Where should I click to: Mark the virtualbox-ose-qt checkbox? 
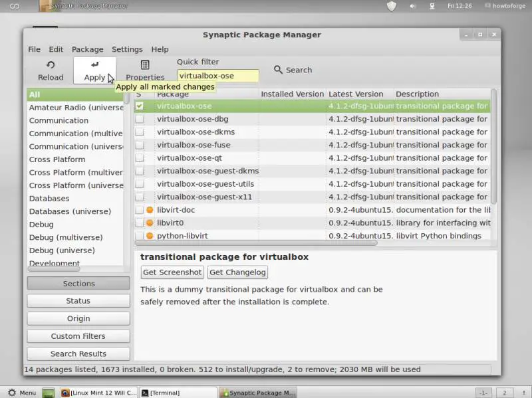(x=140, y=158)
